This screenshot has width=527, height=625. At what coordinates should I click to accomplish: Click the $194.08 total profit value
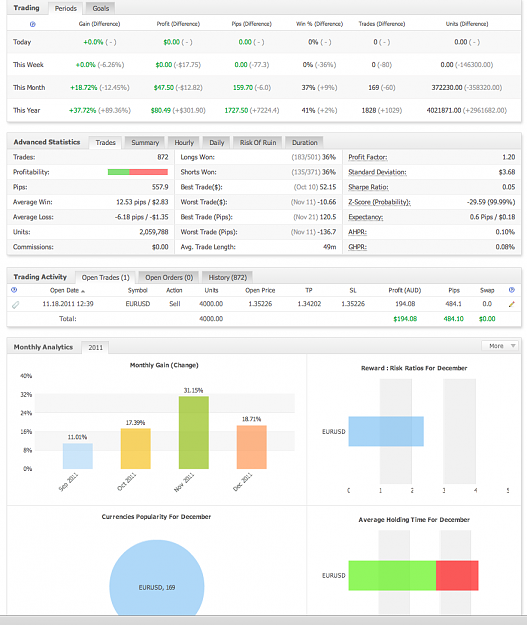(x=405, y=319)
